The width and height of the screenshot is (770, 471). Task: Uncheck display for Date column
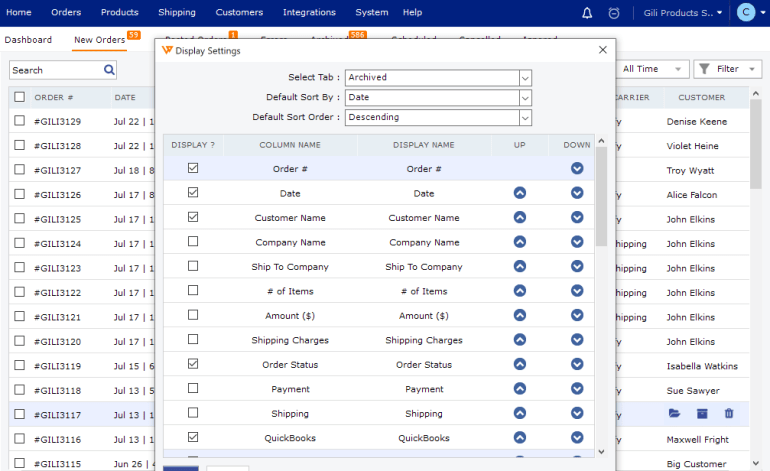[193, 193]
